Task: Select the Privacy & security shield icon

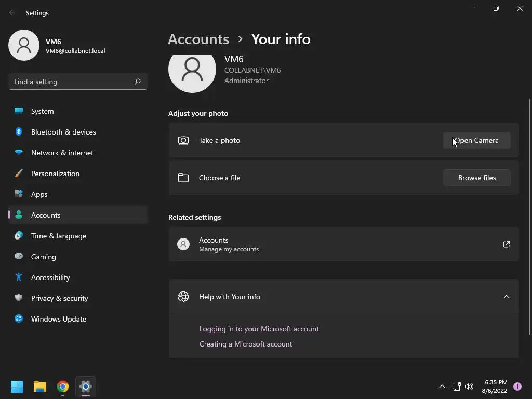Action: [19, 298]
